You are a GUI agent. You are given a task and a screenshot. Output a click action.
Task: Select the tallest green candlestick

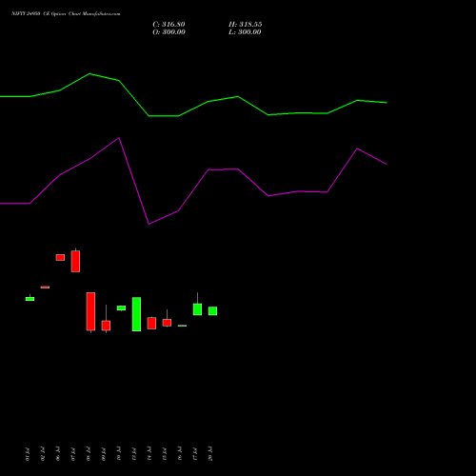[x=136, y=314]
